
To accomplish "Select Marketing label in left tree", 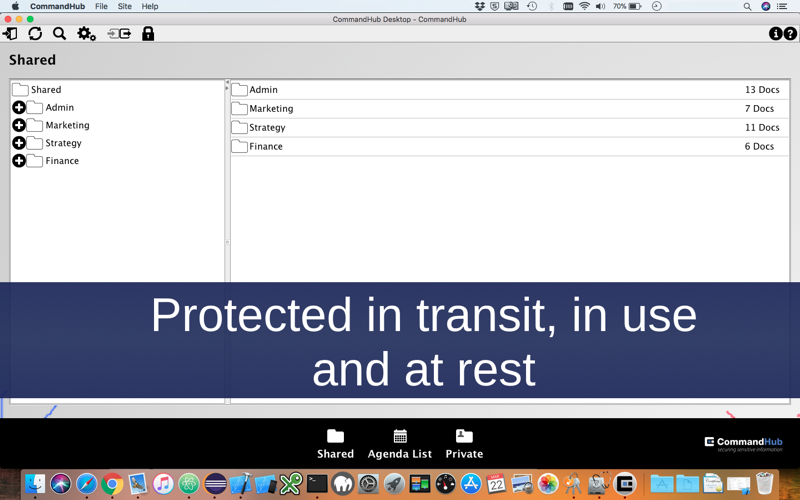I will (x=67, y=126).
